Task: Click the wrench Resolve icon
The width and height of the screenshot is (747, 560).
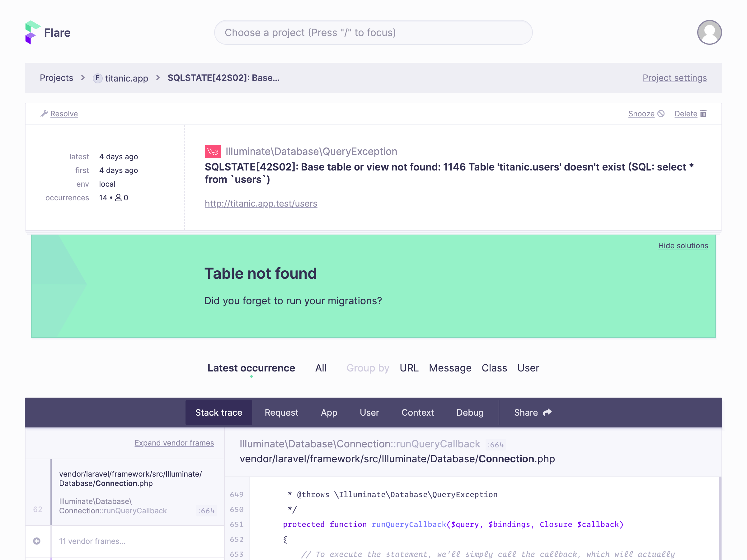Action: click(x=44, y=113)
